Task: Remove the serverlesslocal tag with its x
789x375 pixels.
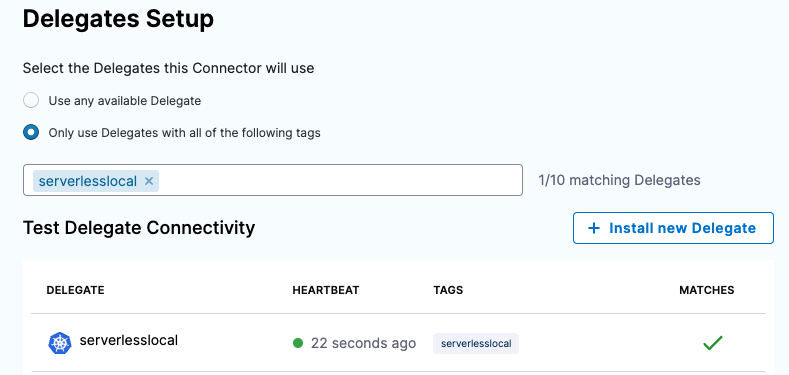Action: 149,181
